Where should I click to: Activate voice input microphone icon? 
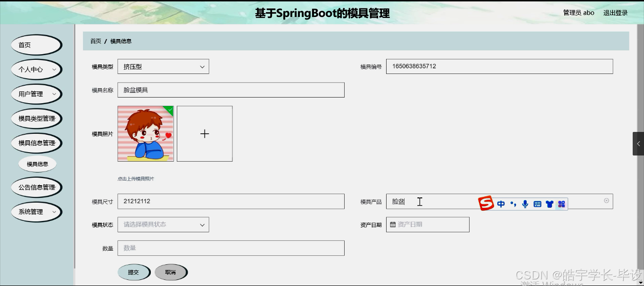click(525, 204)
